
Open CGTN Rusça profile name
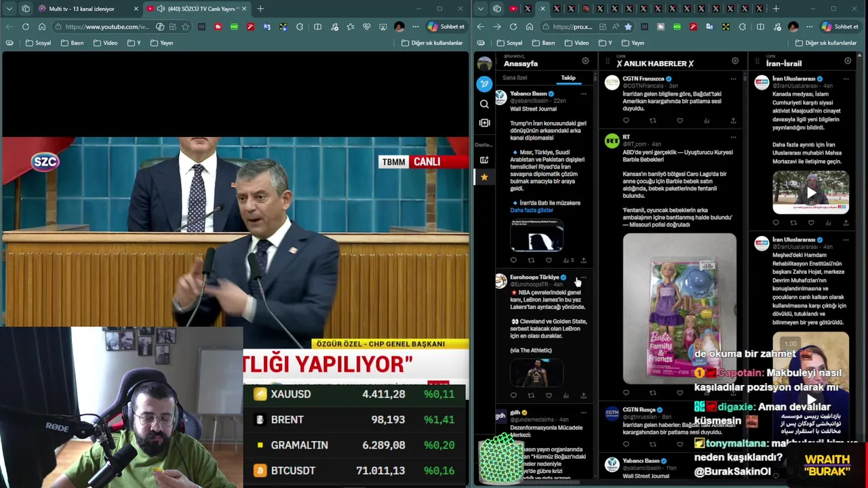[x=639, y=409]
